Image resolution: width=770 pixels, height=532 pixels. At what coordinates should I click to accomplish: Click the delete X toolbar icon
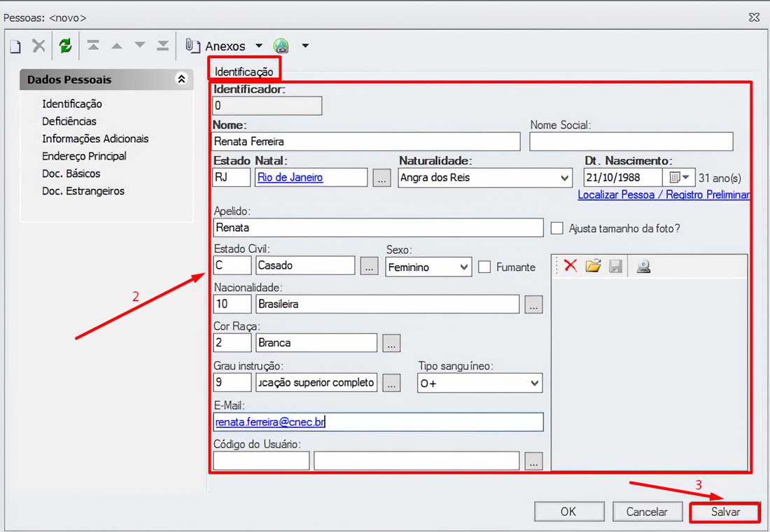click(x=38, y=46)
